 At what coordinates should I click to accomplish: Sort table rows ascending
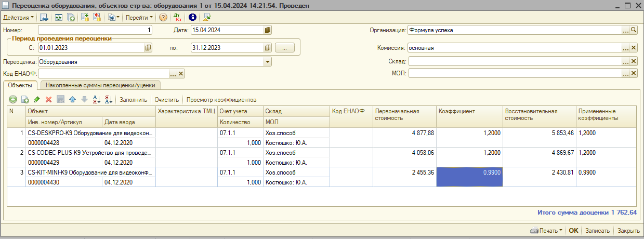[96, 99]
